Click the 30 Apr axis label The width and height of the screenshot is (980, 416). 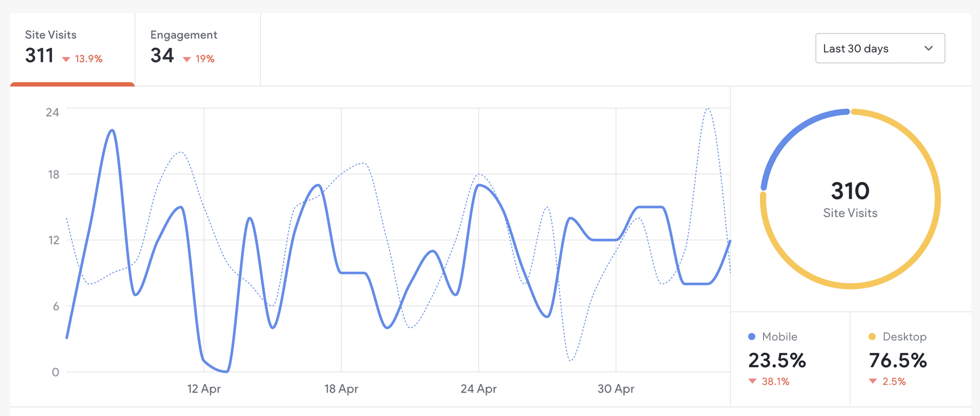tap(616, 389)
